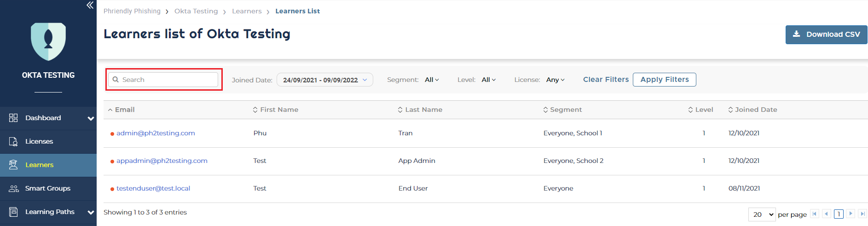Viewport: 868px width, 226px height.
Task: Go to the last page arrow icon
Action: [x=863, y=214]
